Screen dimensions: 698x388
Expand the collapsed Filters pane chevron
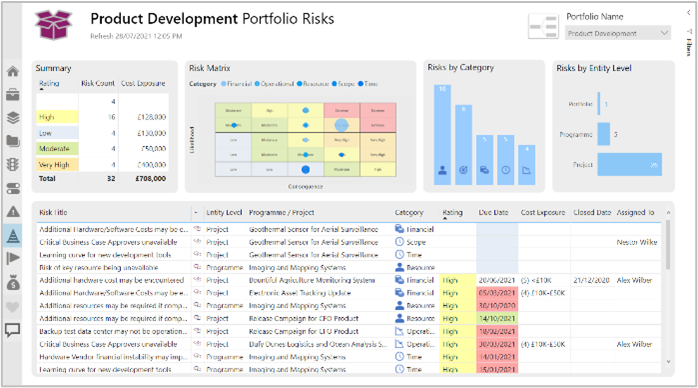689,13
